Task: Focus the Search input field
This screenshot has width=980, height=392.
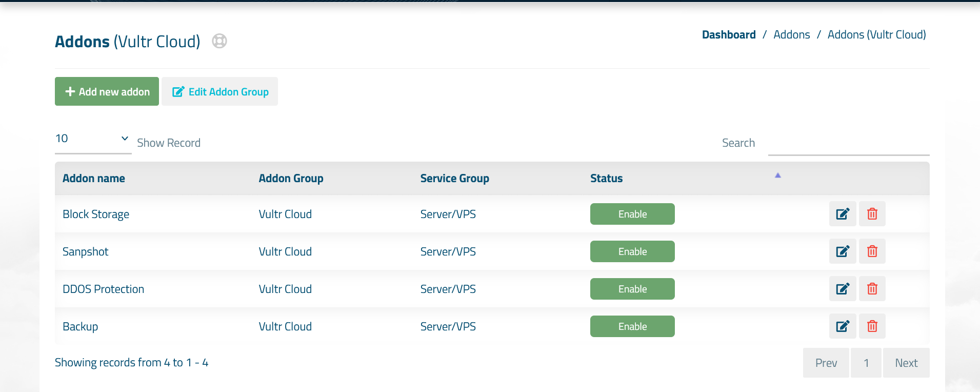Action: tap(849, 143)
